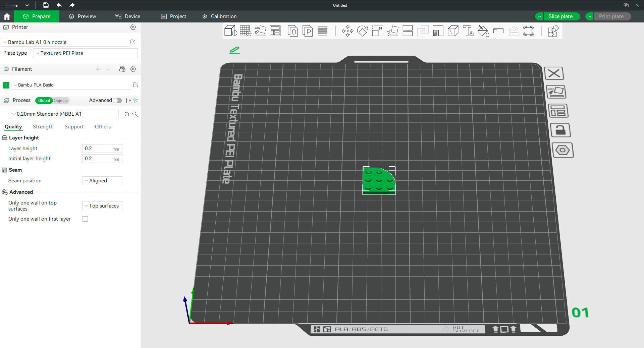
Task: Switch process scope to Objects
Action: pos(61,101)
